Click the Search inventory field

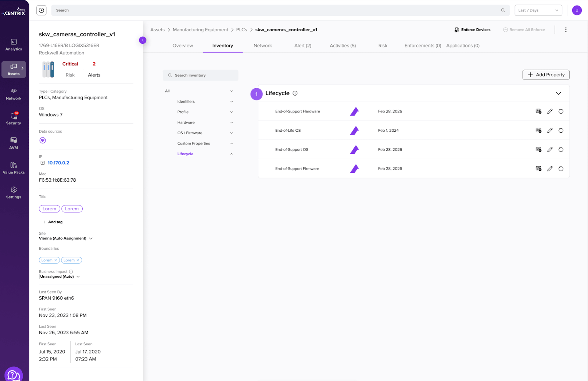[200, 75]
